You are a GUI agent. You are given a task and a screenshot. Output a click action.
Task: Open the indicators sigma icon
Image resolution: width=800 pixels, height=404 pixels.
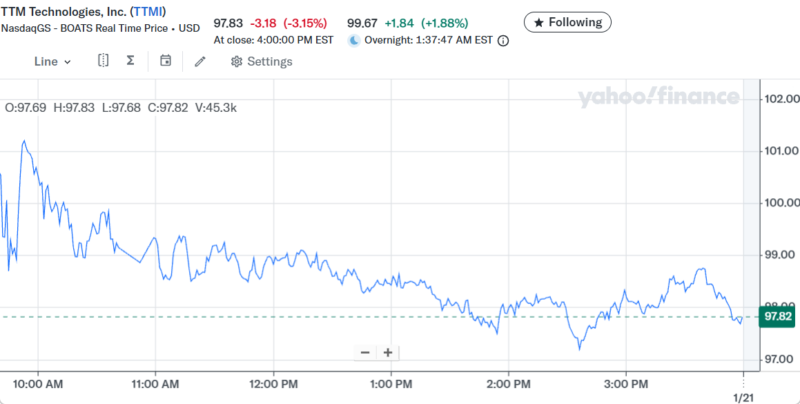point(131,61)
